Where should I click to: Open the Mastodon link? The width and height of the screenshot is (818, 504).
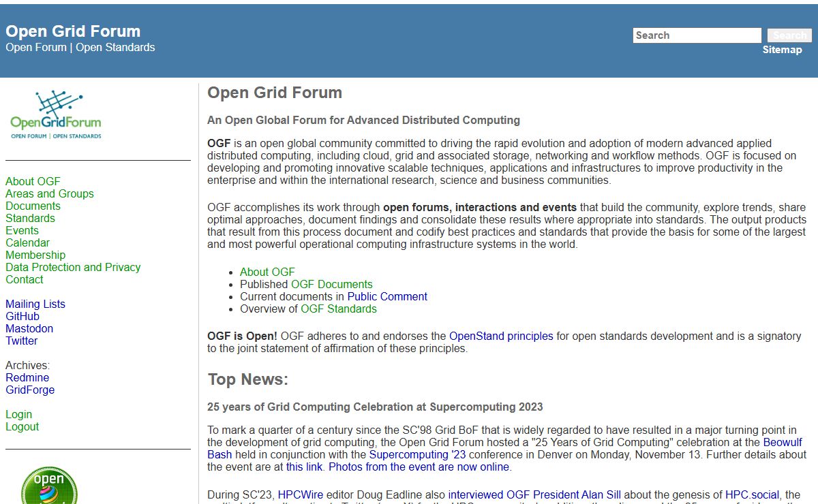coord(29,328)
